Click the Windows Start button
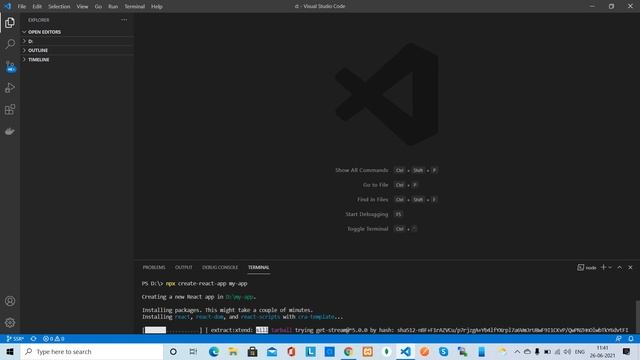 click(10, 351)
